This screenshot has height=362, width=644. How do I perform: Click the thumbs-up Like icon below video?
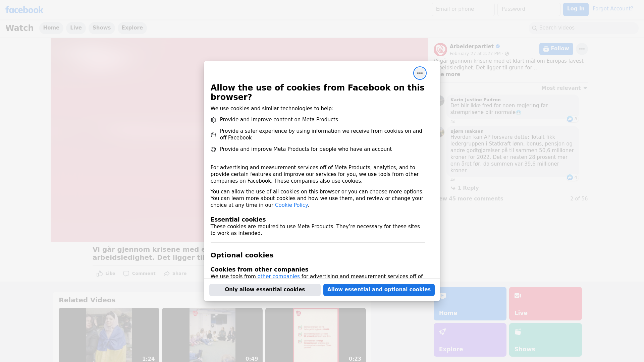(100, 274)
